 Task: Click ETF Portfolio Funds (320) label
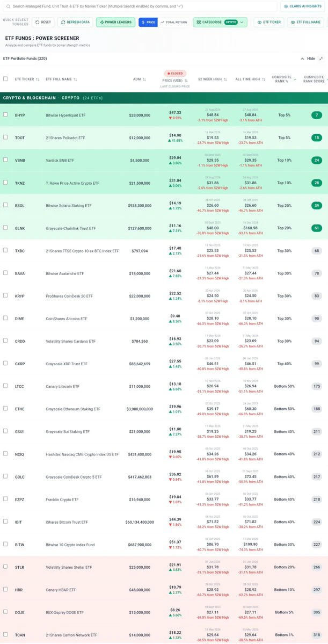(x=25, y=59)
